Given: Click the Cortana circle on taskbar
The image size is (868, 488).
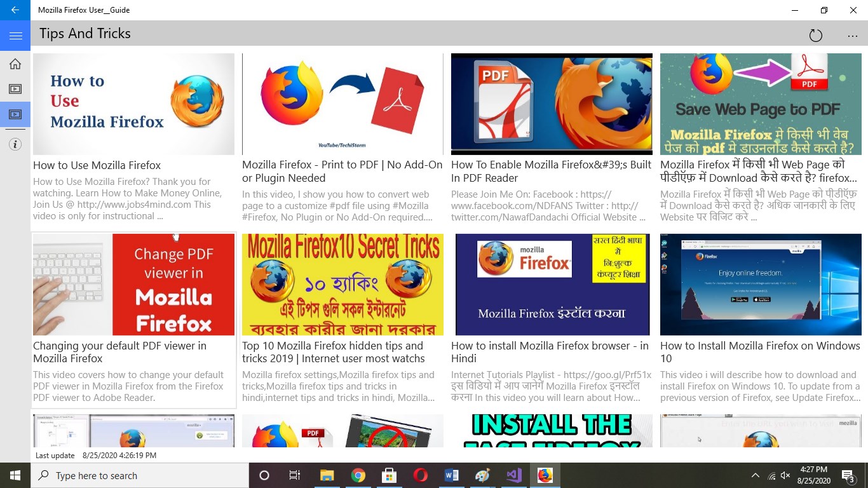Looking at the screenshot, I should tap(264, 475).
